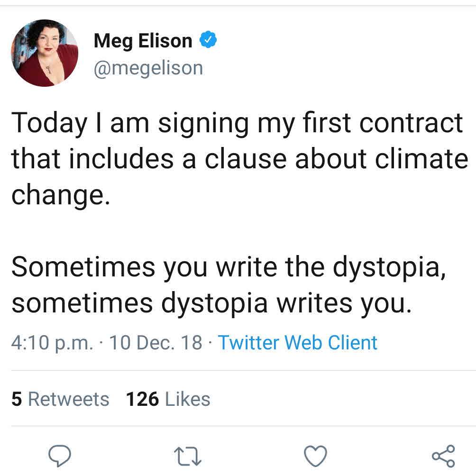This screenshot has width=476, height=476.
Task: Click the likes count number 126
Action: pos(142,399)
